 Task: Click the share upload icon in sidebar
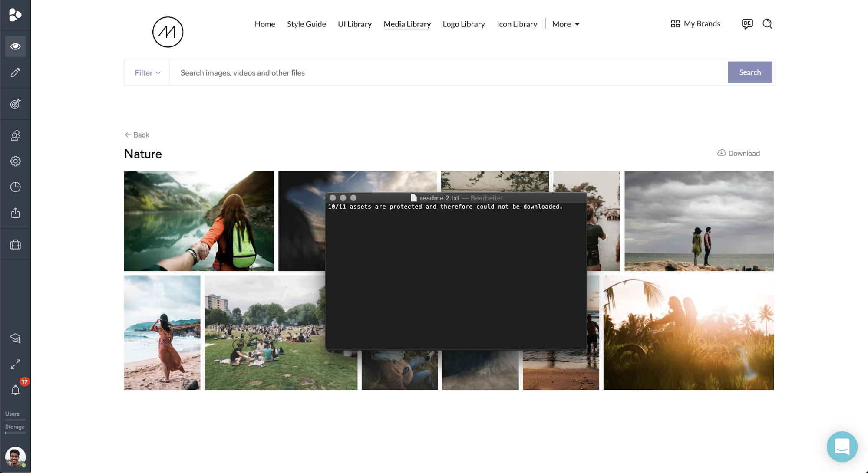(15, 213)
